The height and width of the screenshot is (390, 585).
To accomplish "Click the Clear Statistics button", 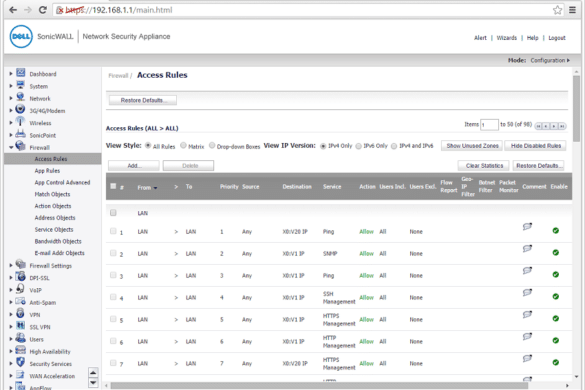I will pyautogui.click(x=484, y=166).
